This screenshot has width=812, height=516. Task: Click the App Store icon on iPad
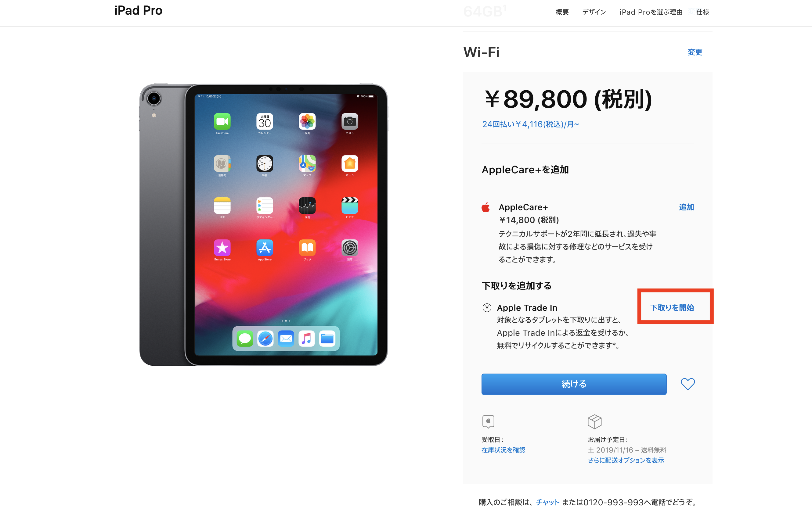[x=265, y=248]
